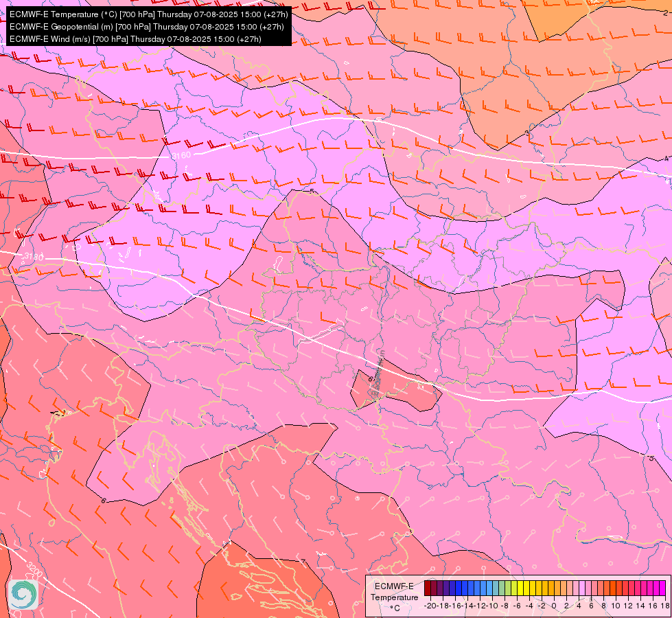This screenshot has width=672, height=618.
Task: Click the dark red swatch at the legend's cold end
Action: (427, 588)
